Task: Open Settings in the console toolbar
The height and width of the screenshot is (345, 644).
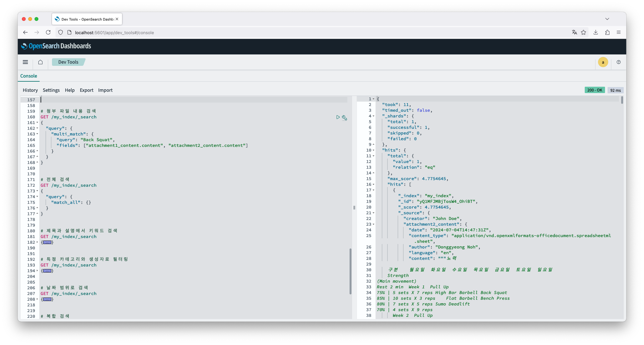Action: click(x=51, y=90)
